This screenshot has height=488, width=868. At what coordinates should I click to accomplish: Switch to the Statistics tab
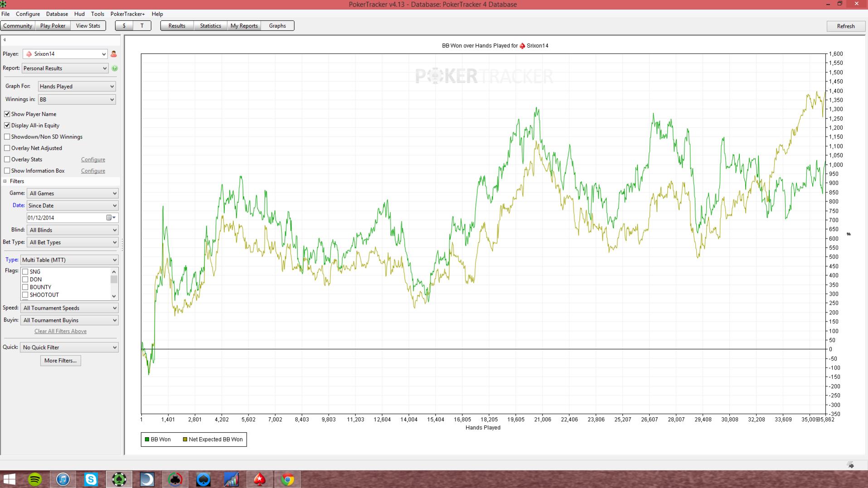[x=210, y=26]
